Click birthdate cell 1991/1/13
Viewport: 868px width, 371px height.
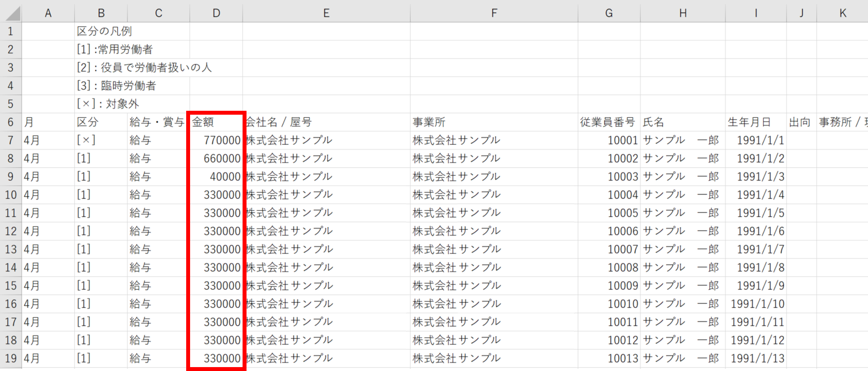tap(756, 358)
